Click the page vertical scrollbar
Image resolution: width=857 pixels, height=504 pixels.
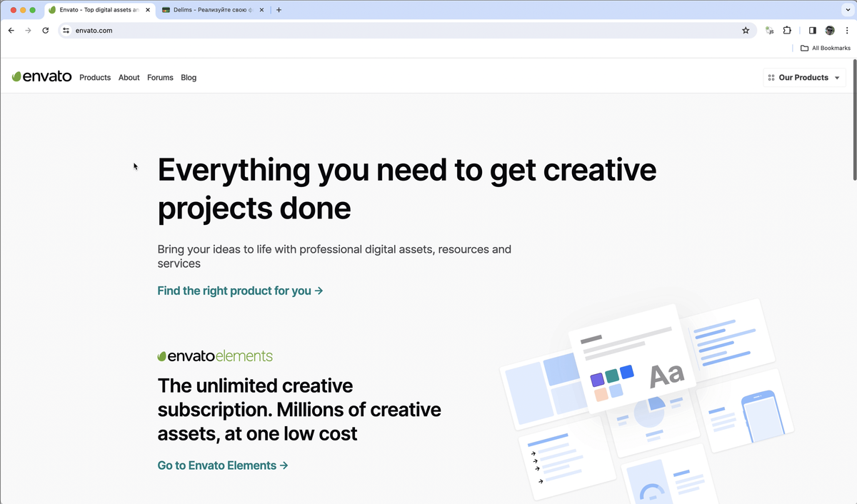point(854,120)
